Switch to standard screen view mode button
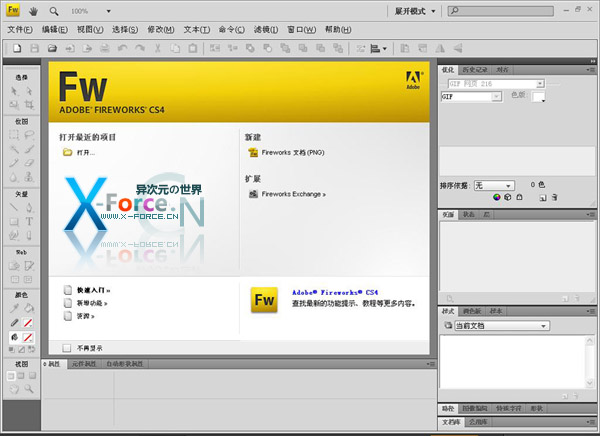 click(11, 376)
